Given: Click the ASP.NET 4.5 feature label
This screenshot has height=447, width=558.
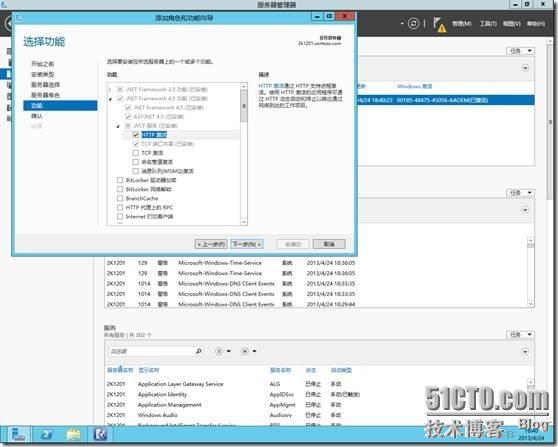Looking at the screenshot, I should (158, 117).
